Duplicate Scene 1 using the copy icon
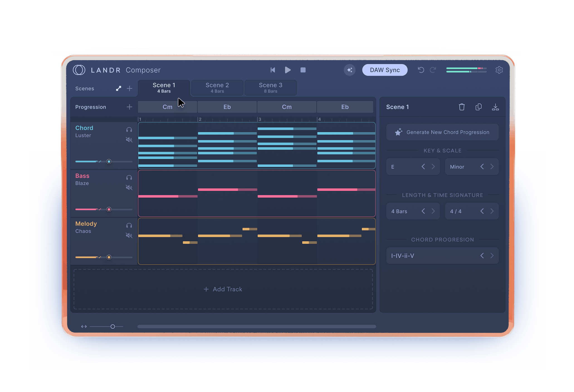This screenshot has width=574, height=392. click(x=479, y=107)
